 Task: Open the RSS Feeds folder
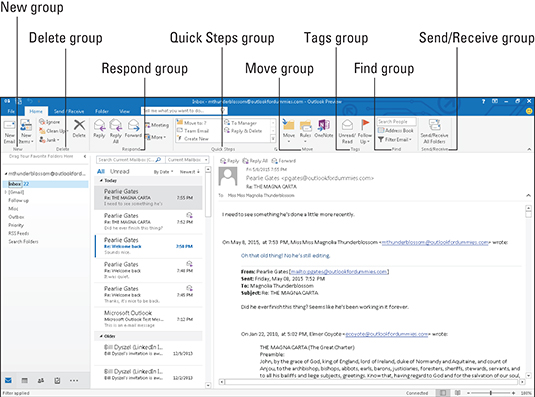click(x=18, y=233)
